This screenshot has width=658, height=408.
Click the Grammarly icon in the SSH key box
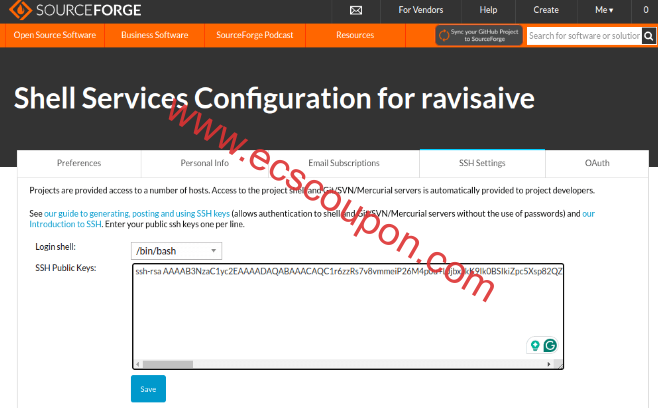(x=550, y=345)
